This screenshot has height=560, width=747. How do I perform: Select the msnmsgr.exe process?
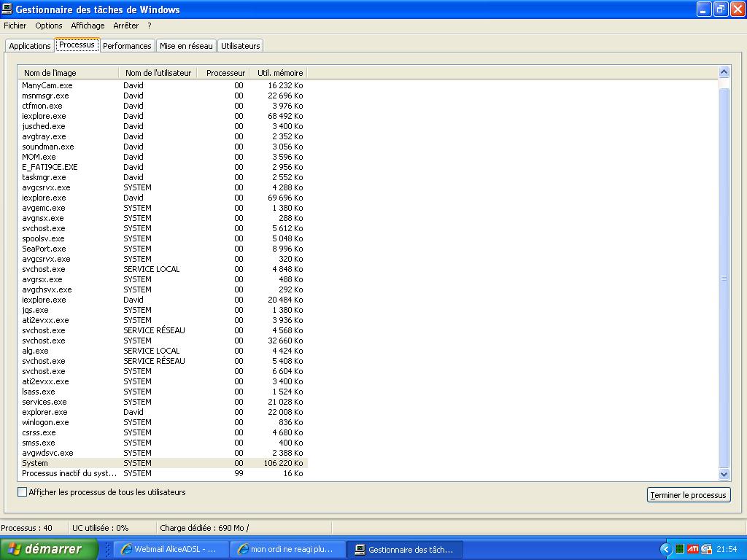point(163,96)
